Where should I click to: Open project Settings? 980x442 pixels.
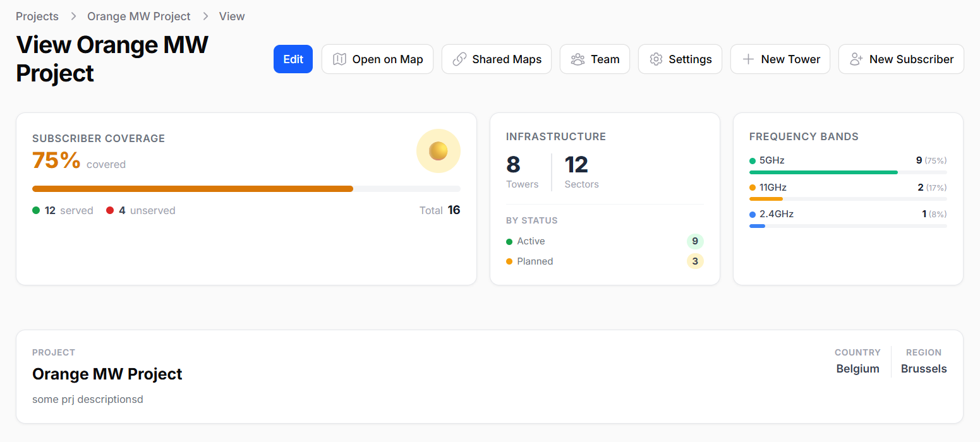[680, 59]
